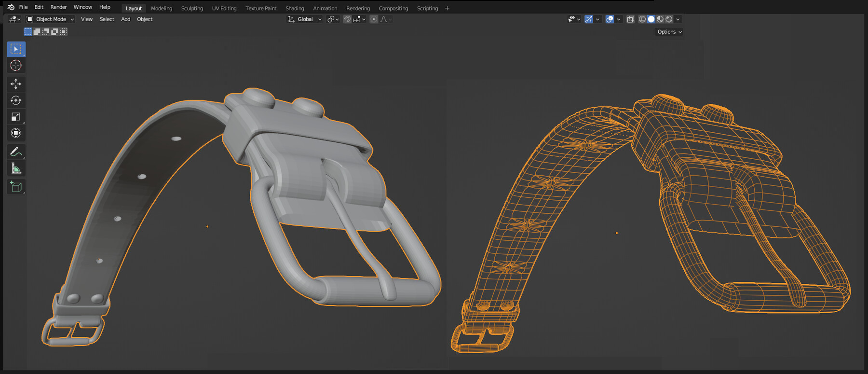Open the Render menu
The image size is (868, 374).
pyautogui.click(x=58, y=7)
